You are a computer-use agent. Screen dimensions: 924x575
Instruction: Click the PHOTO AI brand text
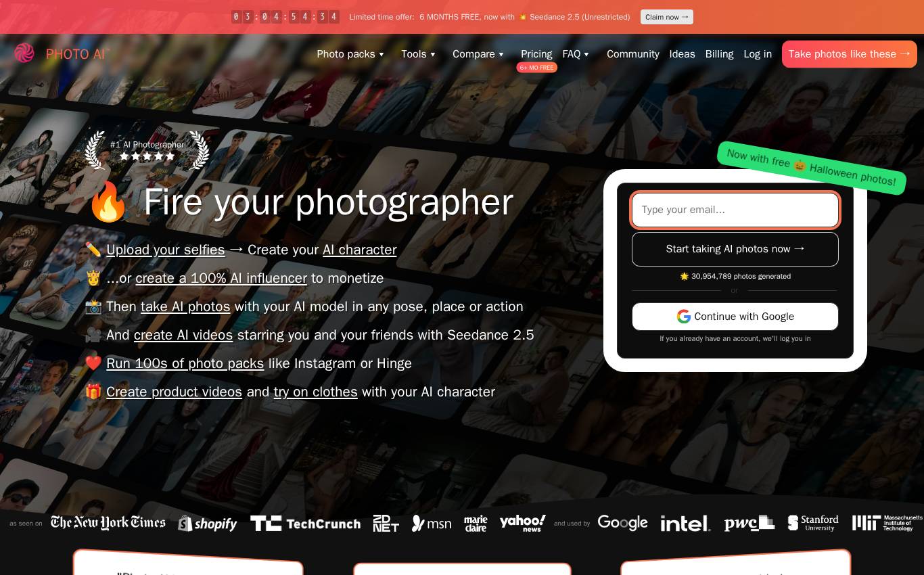77,54
